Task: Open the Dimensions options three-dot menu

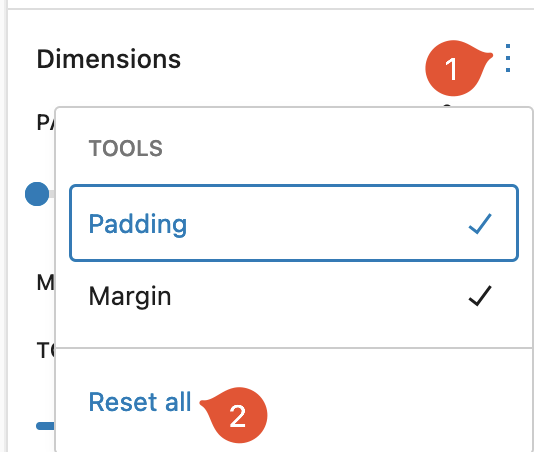Action: pyautogui.click(x=508, y=58)
